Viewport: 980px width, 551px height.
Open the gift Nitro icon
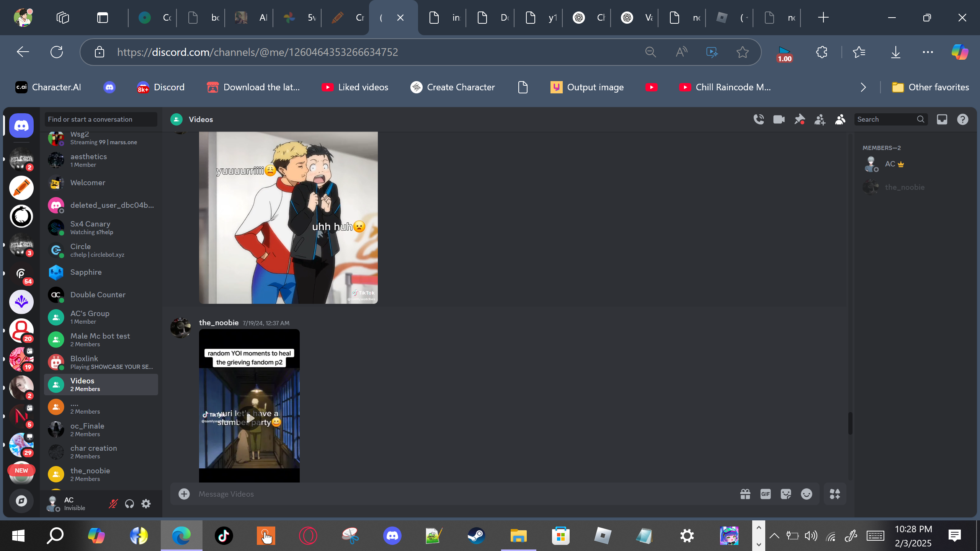[745, 494]
